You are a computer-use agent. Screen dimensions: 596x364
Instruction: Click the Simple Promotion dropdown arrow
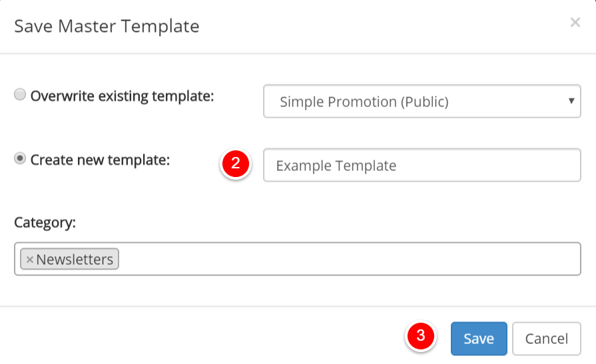[571, 100]
